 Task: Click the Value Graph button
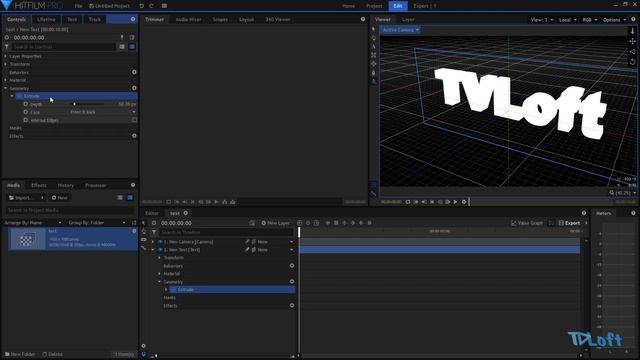(x=527, y=223)
